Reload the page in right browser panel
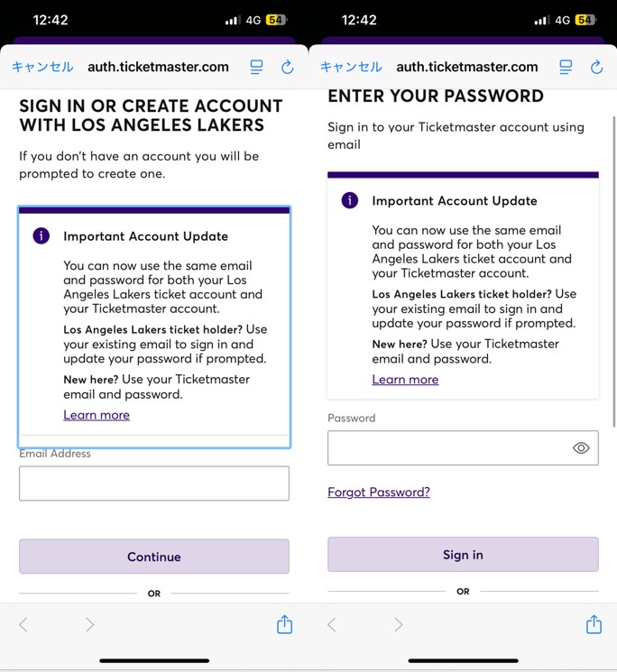This screenshot has width=617, height=672. 596,67
